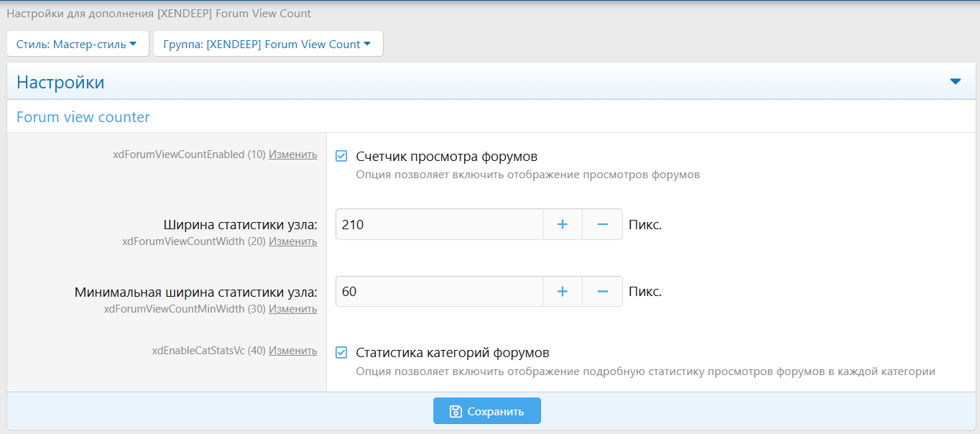Click the Ширина статистики узла label
The width and height of the screenshot is (980, 434).
pos(240,225)
